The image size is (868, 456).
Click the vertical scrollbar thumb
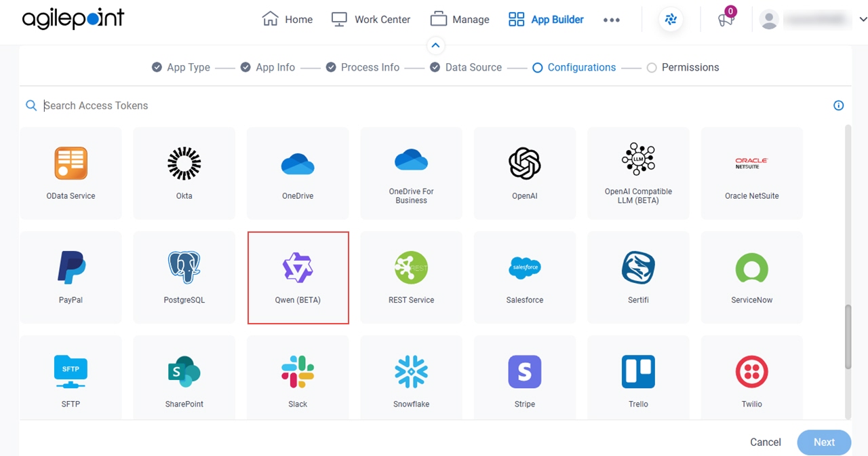pos(848,337)
